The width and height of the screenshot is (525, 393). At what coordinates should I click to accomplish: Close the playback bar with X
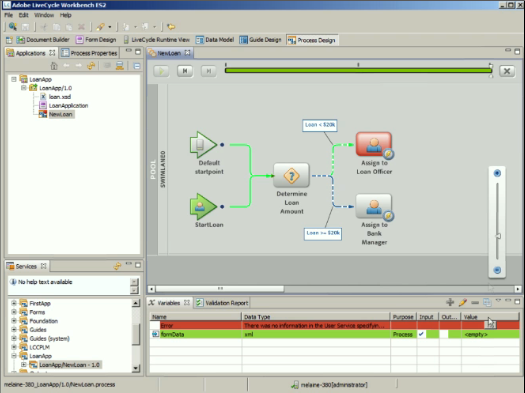tap(507, 71)
